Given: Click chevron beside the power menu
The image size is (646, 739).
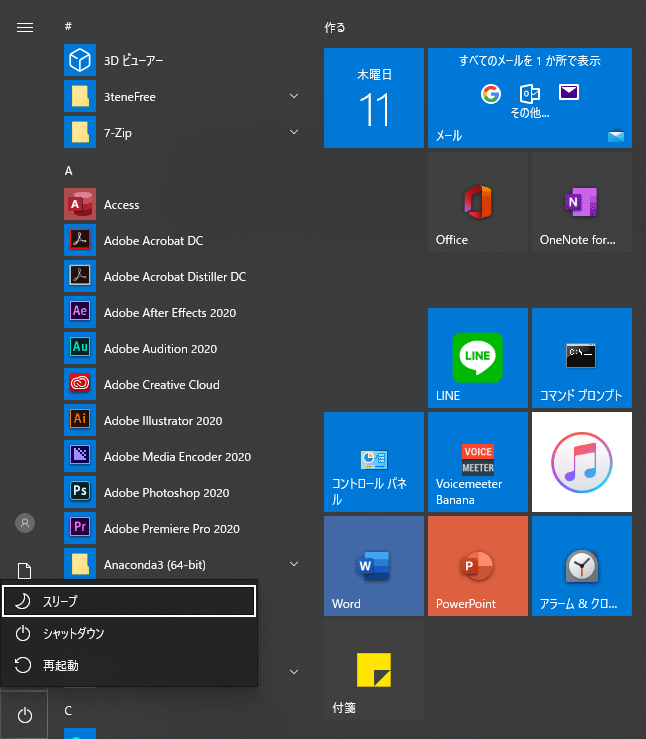Looking at the screenshot, I should click(294, 672).
